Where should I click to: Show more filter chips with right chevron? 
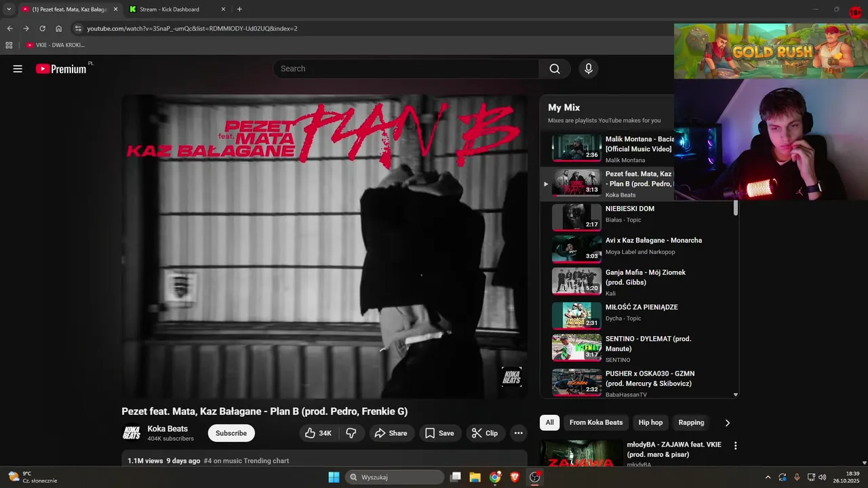coord(728,423)
